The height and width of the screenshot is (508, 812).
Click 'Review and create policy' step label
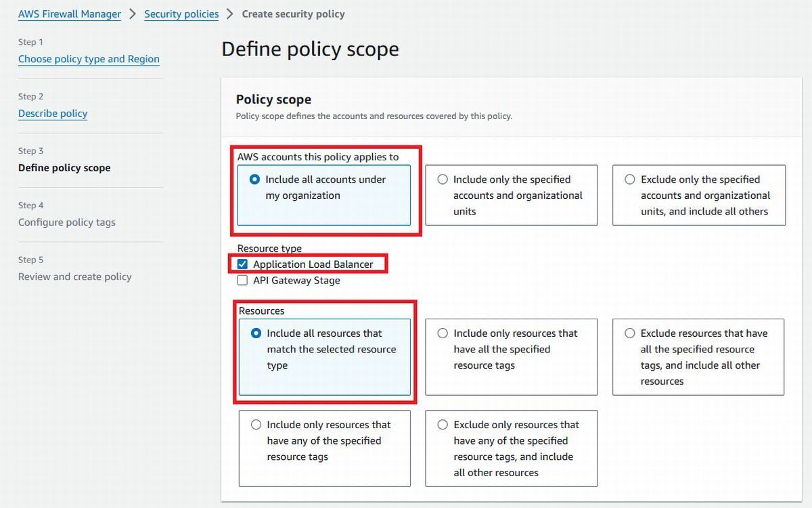coord(75,277)
